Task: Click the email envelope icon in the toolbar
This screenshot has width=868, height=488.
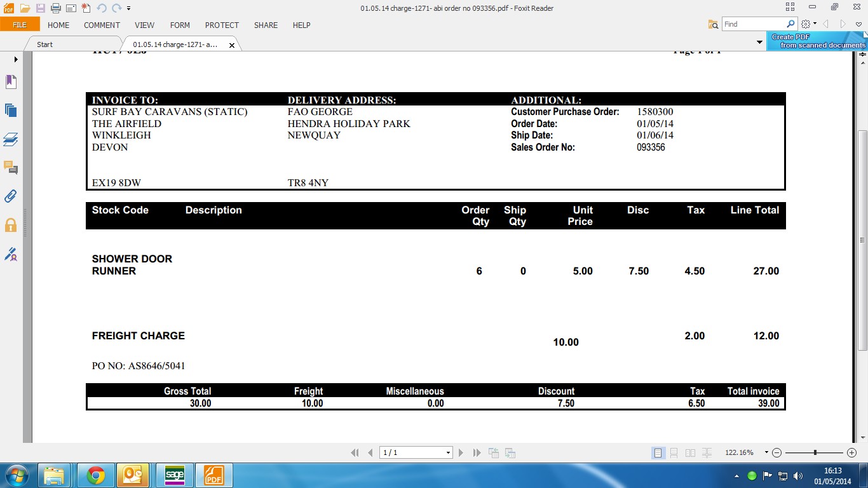Action: [x=71, y=8]
